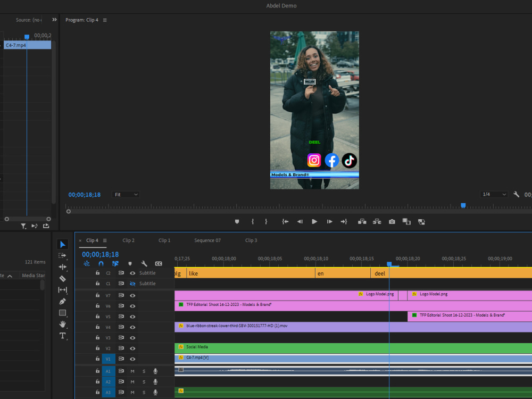Click the Lift button
The image size is (532, 399).
[x=362, y=221]
